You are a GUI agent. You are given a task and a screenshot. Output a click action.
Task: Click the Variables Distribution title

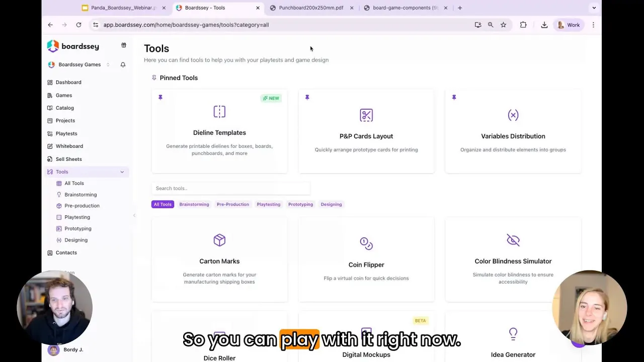pyautogui.click(x=513, y=136)
